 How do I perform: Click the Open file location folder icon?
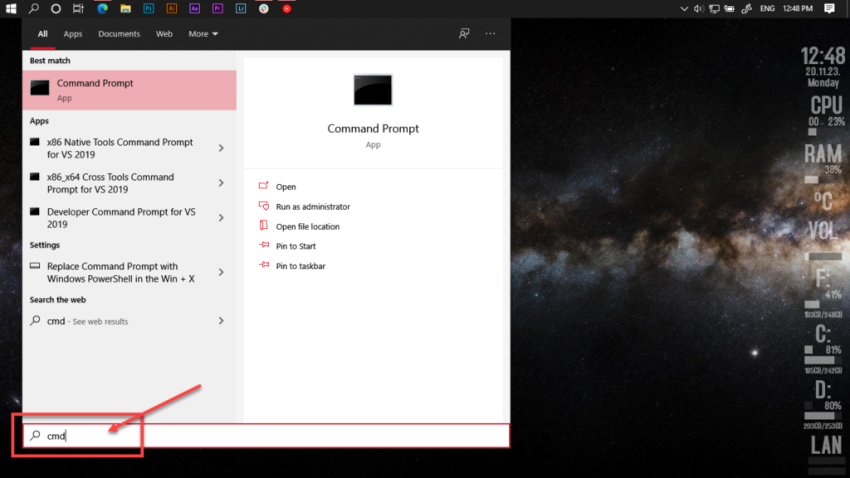(264, 225)
